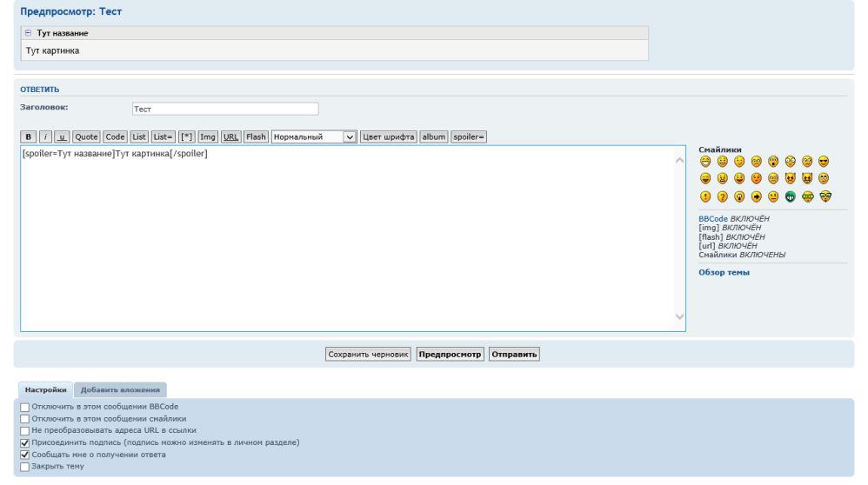The height and width of the screenshot is (485, 868).
Task: Enable 'Отключить в этом сообщении BBCode' checkbox
Action: coord(24,407)
